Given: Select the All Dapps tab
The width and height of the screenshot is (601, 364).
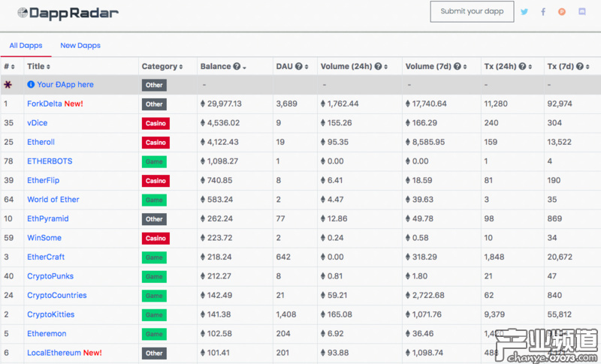Looking at the screenshot, I should (26, 46).
